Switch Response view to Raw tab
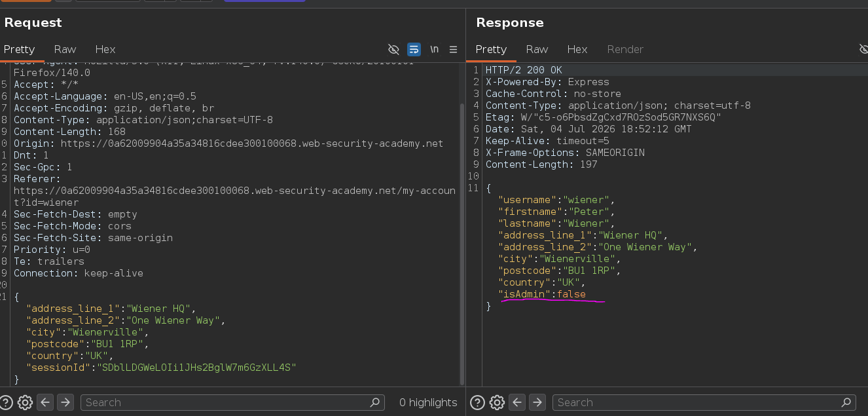Viewport: 868px width, 416px height. click(537, 49)
